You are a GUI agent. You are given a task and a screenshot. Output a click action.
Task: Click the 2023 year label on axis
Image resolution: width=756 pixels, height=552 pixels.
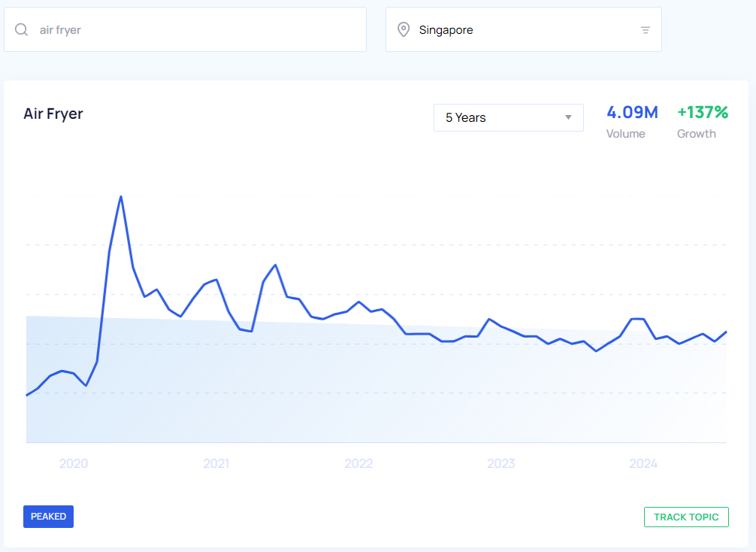(500, 463)
